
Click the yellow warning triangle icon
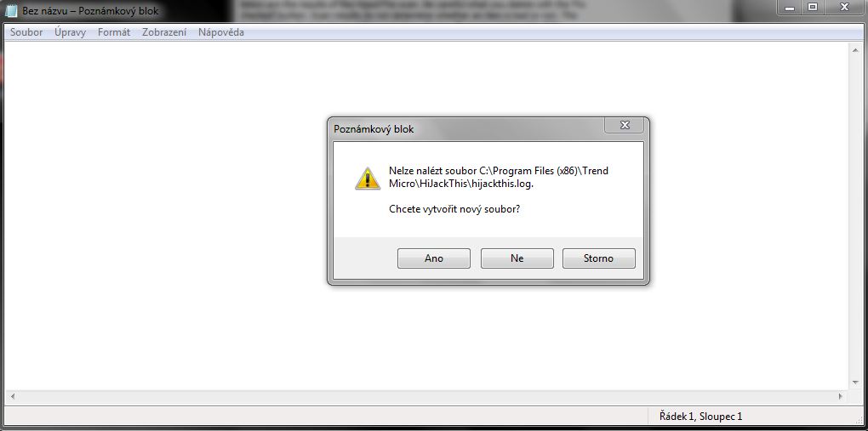click(368, 179)
